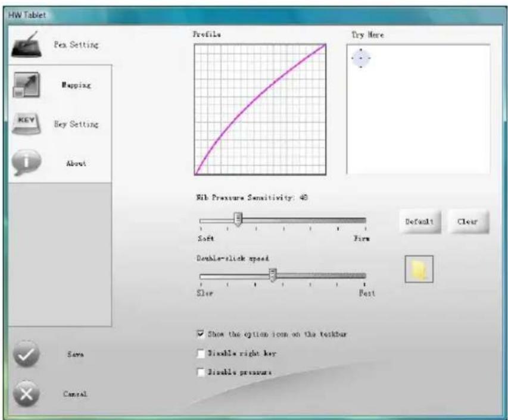Click the Double-click speed slider handle
Screen dimensions: 508x420
point(273,275)
